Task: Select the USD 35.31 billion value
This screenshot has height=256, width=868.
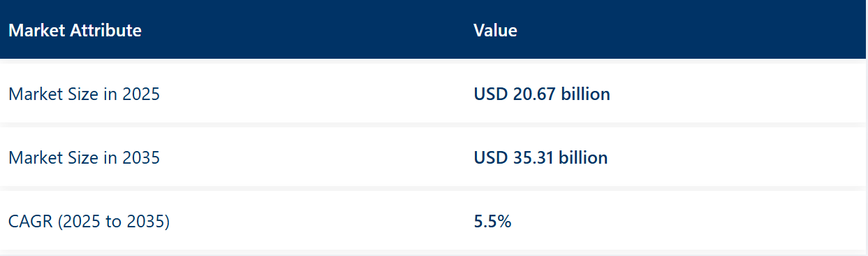Action: coord(540,158)
